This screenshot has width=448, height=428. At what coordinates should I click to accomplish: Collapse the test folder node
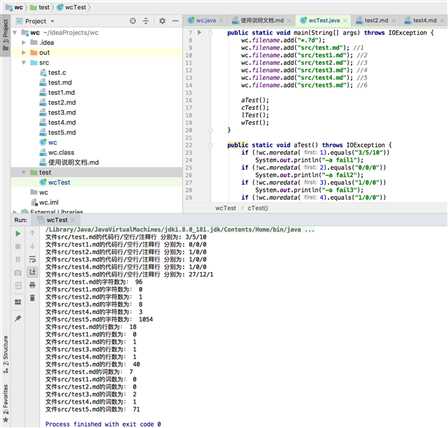(x=24, y=172)
